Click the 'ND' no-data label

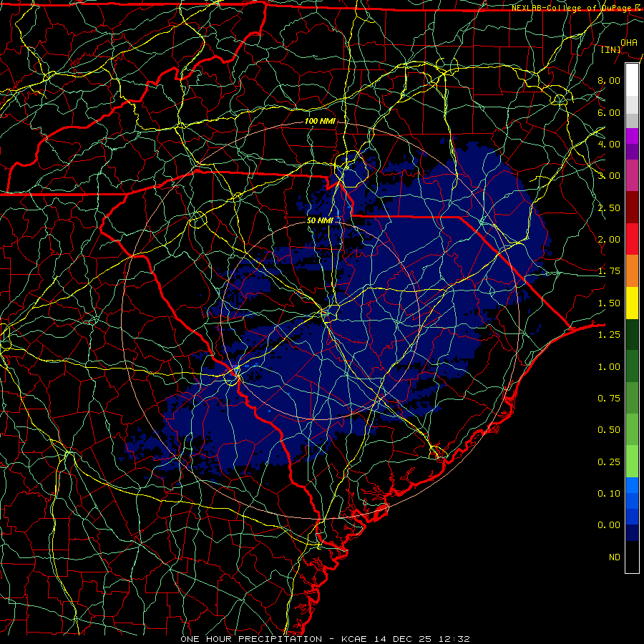(x=615, y=557)
